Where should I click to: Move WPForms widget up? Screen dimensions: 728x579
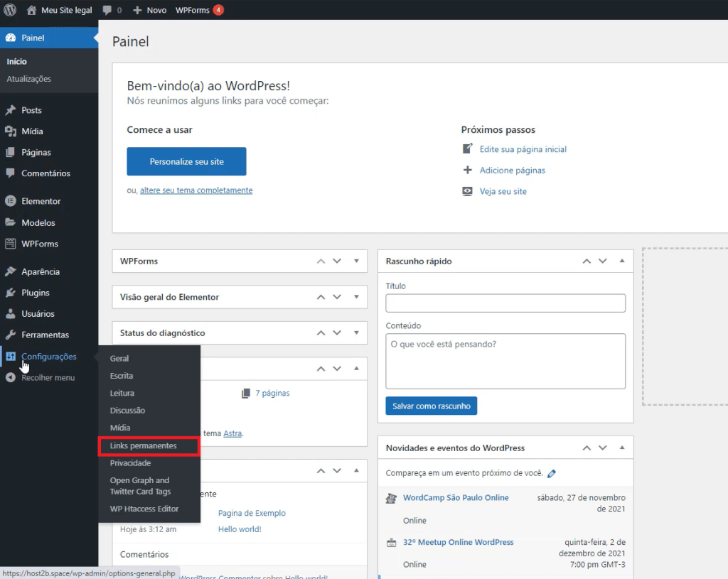pyautogui.click(x=321, y=261)
